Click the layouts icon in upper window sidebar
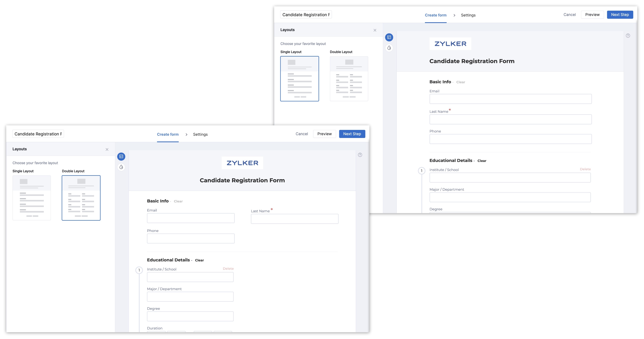This screenshot has width=644, height=339. coord(389,37)
